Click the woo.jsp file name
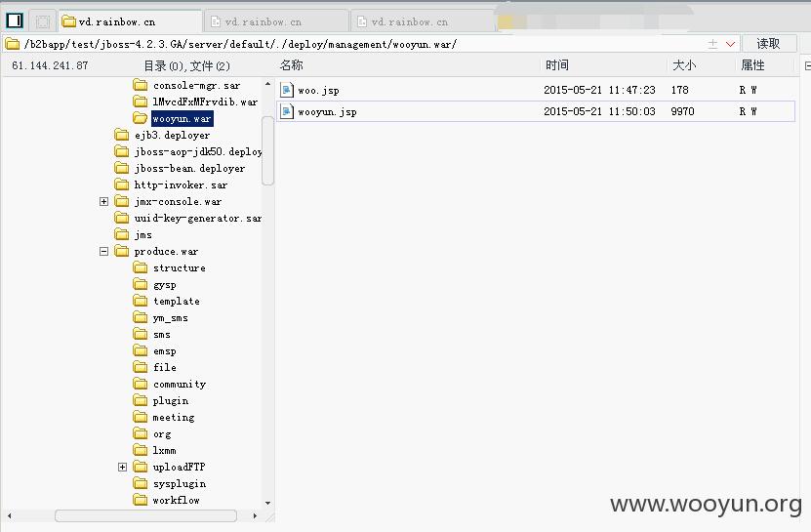The height and width of the screenshot is (532, 811). tap(318, 91)
